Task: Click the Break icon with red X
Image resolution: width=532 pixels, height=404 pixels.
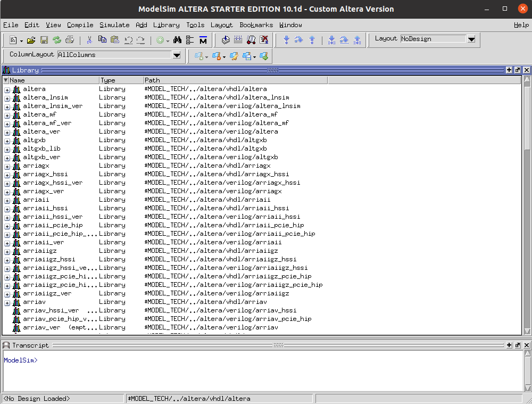Action: [264, 40]
